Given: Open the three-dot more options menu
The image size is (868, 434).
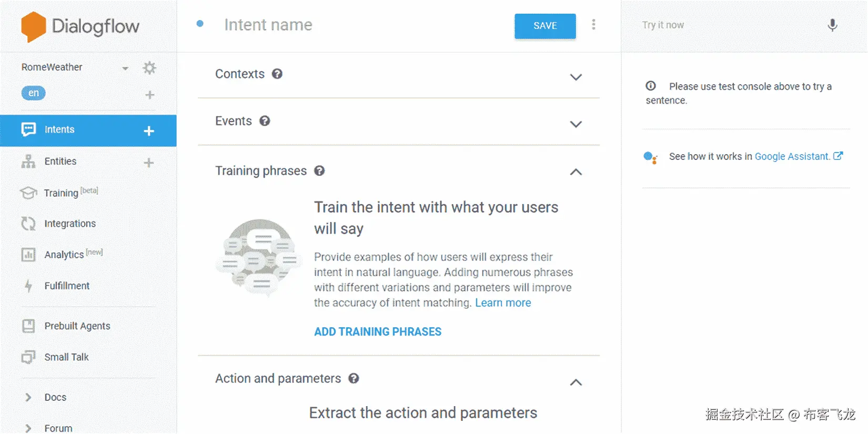Looking at the screenshot, I should coord(593,25).
